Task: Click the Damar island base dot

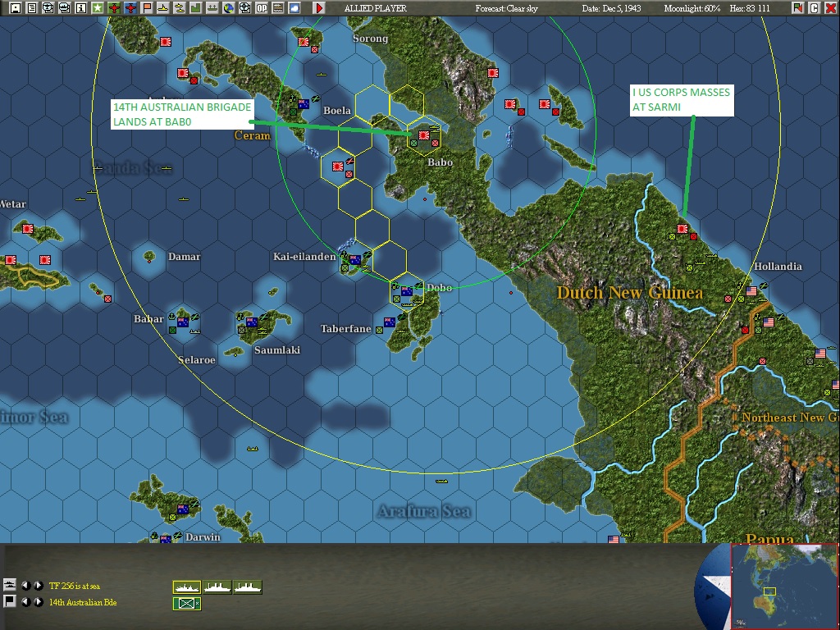Action: pos(149,261)
